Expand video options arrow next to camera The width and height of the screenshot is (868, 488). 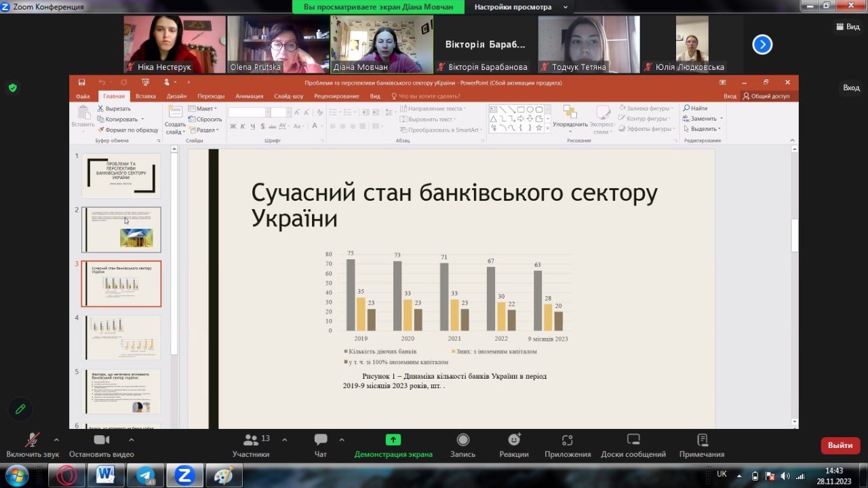[131, 439]
